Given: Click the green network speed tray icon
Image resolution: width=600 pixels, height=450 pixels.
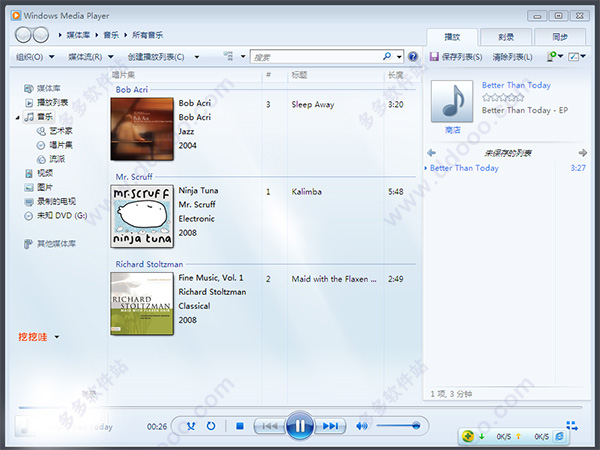Looking at the screenshot, I should pos(467,436).
